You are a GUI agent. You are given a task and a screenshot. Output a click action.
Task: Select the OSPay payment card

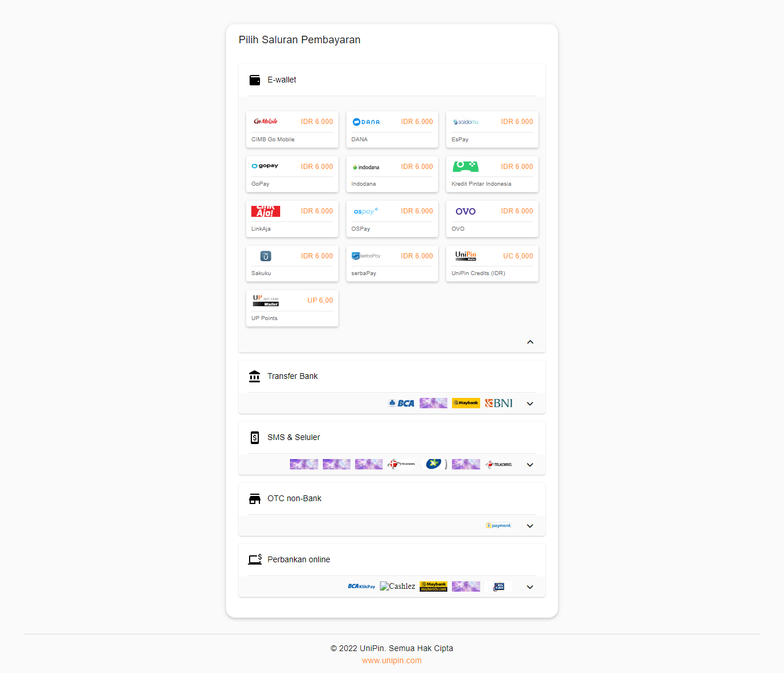click(392, 219)
